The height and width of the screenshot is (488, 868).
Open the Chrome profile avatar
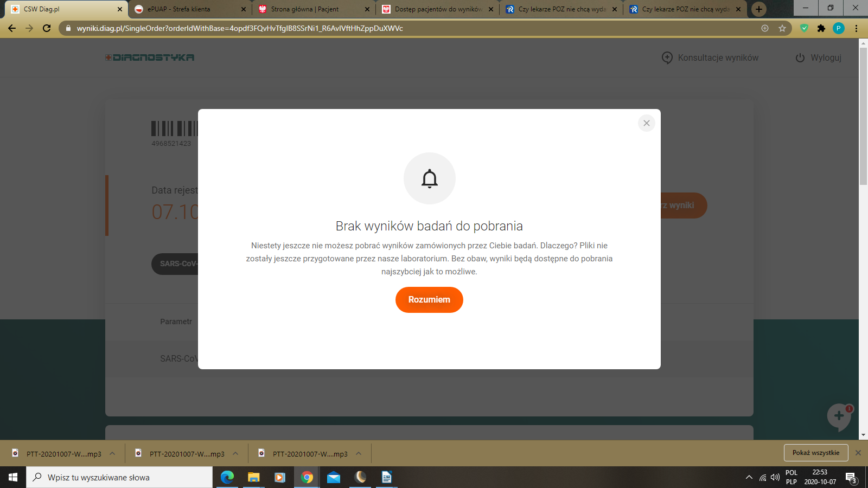839,28
